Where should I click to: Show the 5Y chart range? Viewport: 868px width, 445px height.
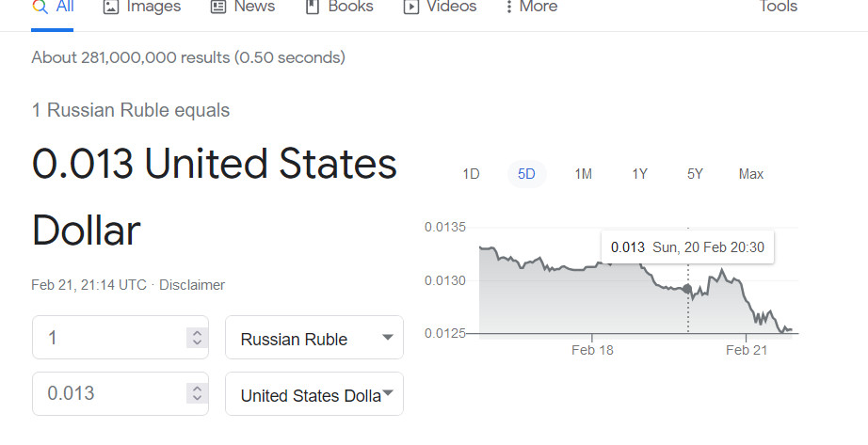click(695, 174)
